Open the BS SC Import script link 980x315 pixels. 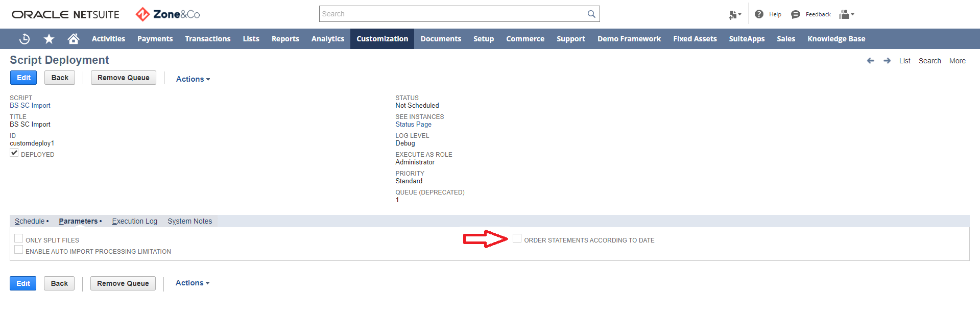coord(30,106)
